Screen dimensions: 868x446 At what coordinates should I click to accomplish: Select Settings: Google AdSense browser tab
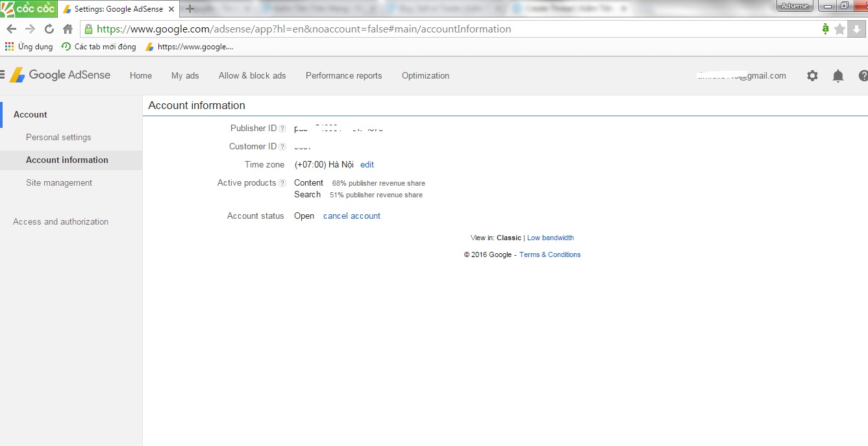pos(119,9)
